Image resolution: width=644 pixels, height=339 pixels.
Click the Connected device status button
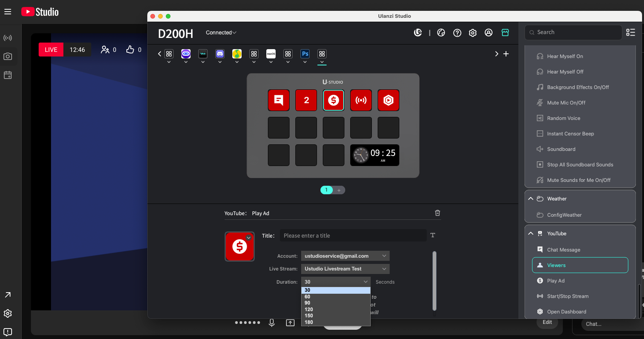point(221,33)
